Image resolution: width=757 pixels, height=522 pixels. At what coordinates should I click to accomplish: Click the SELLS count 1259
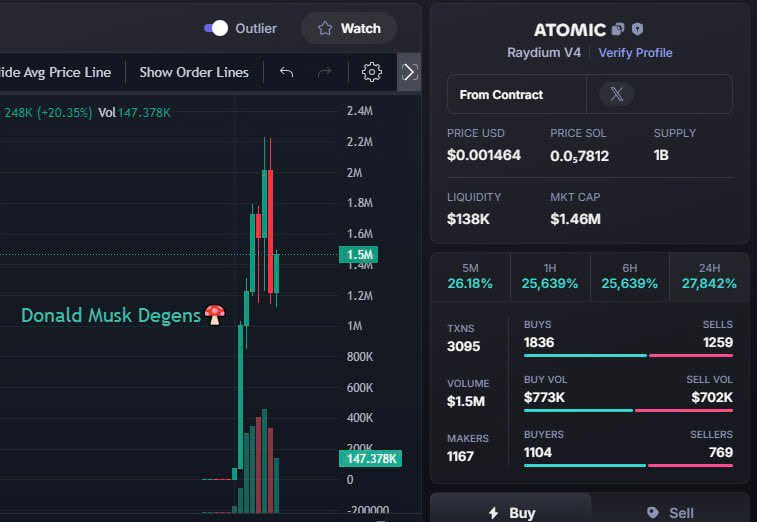coord(718,342)
